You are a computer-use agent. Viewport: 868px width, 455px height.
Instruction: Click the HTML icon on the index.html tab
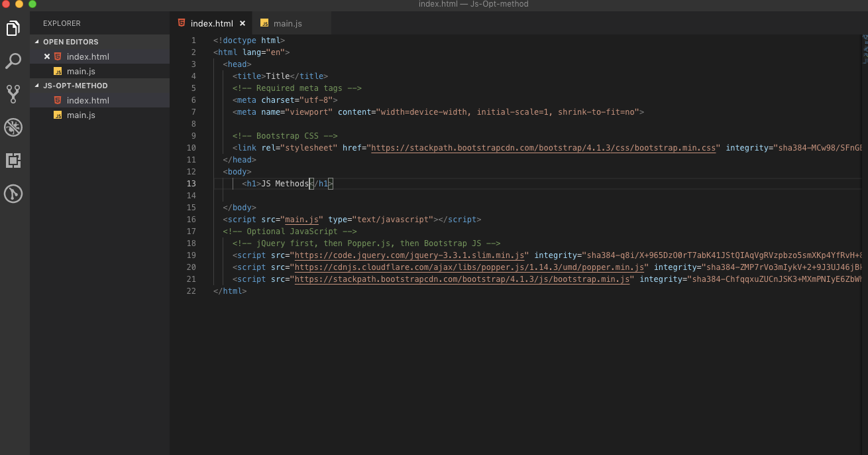pos(181,22)
